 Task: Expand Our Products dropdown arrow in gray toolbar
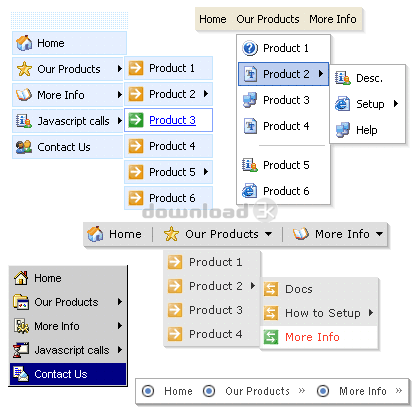[x=268, y=234]
